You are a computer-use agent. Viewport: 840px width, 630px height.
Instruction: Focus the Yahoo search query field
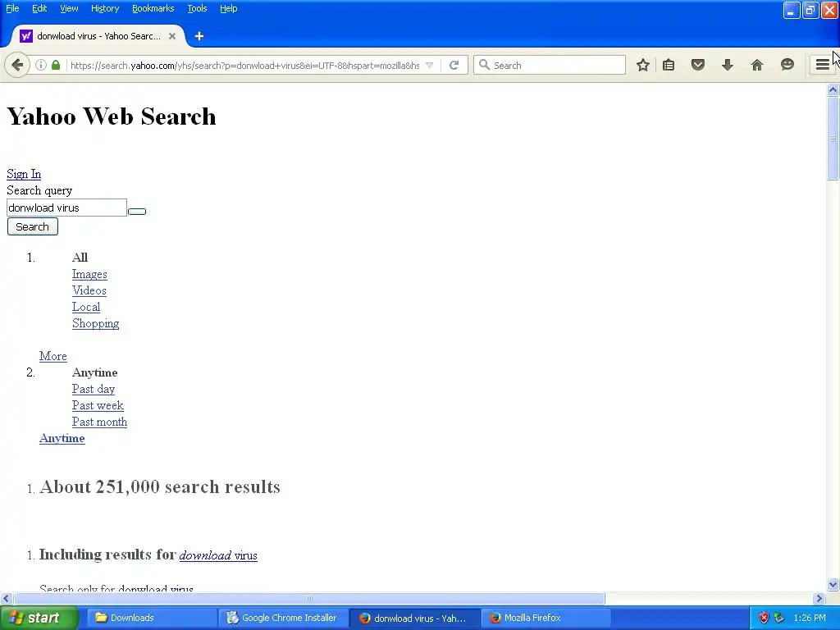click(x=66, y=208)
